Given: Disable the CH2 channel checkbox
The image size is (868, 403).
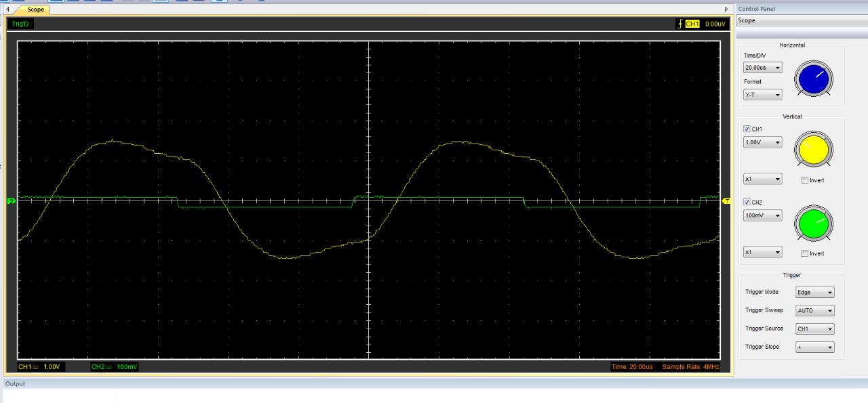Looking at the screenshot, I should click(x=747, y=202).
